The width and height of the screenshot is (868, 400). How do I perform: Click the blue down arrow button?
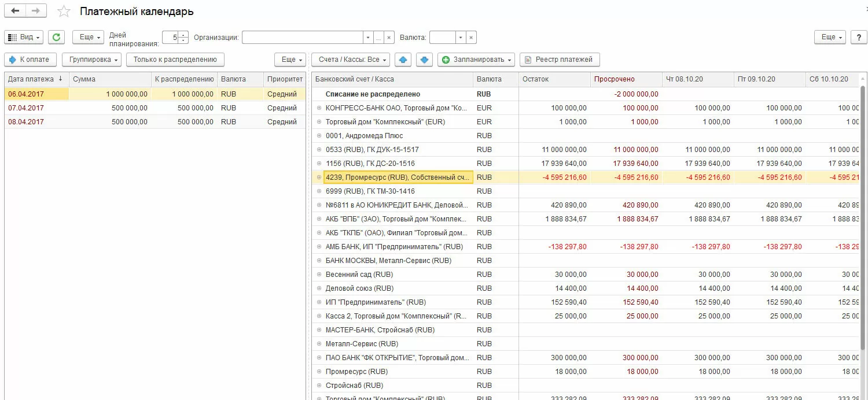click(x=424, y=60)
